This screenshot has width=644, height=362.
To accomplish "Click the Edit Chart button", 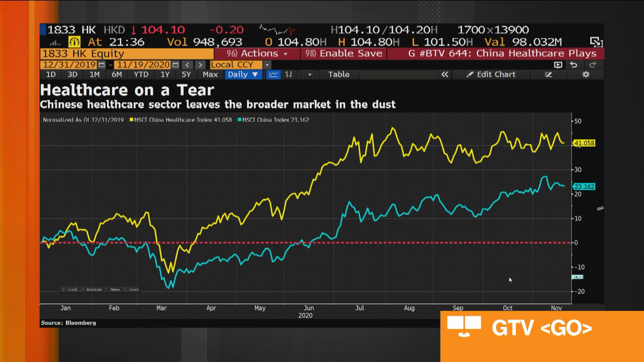I will tap(491, 74).
